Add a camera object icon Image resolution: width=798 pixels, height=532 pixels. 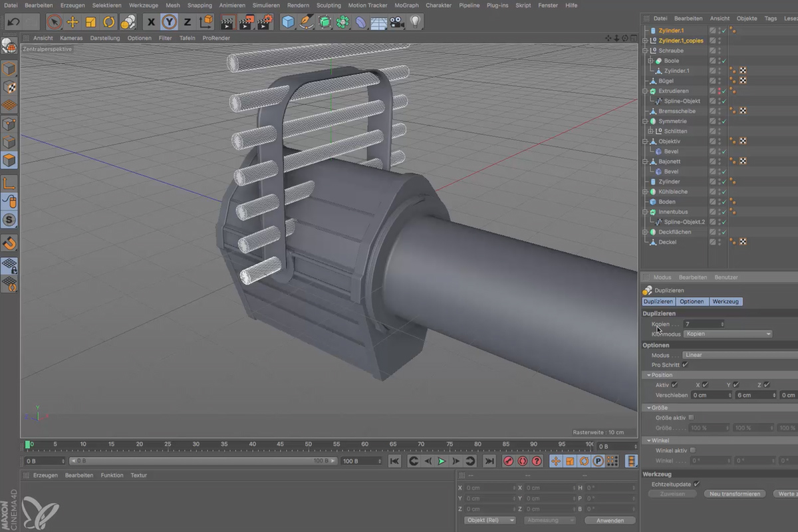397,22
